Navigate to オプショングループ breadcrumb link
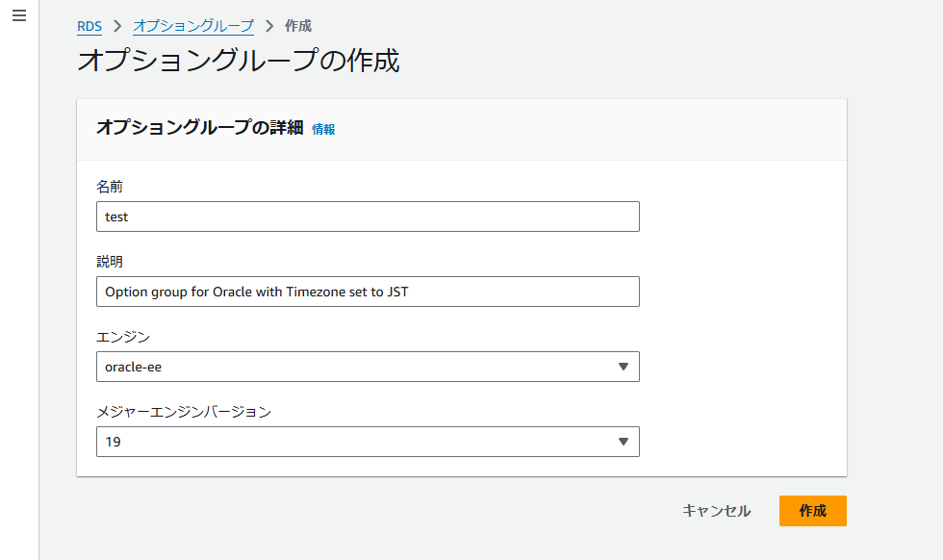Screen dimensions: 943x560 193,26
